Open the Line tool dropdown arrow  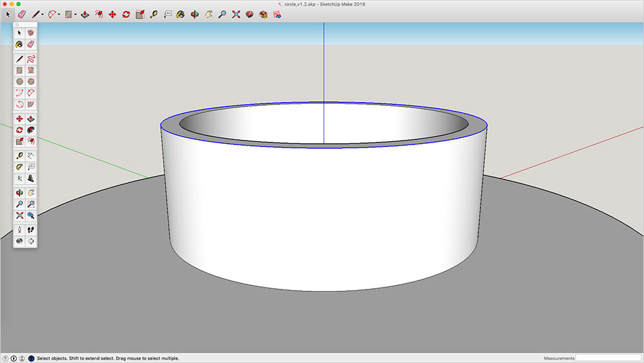click(x=43, y=14)
